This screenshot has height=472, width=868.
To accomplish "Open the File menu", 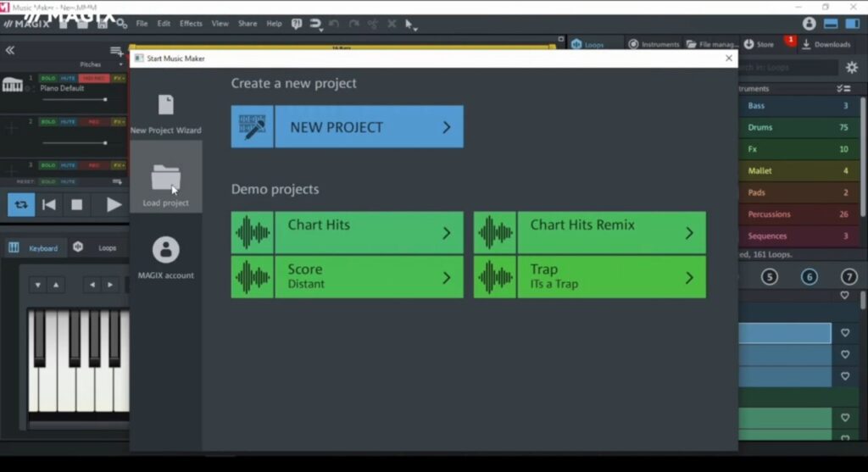I will click(x=142, y=24).
